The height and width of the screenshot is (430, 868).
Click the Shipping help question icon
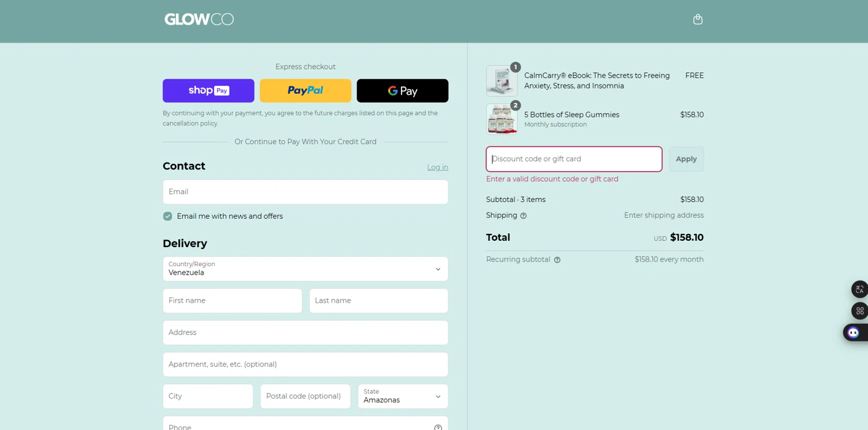[523, 216]
